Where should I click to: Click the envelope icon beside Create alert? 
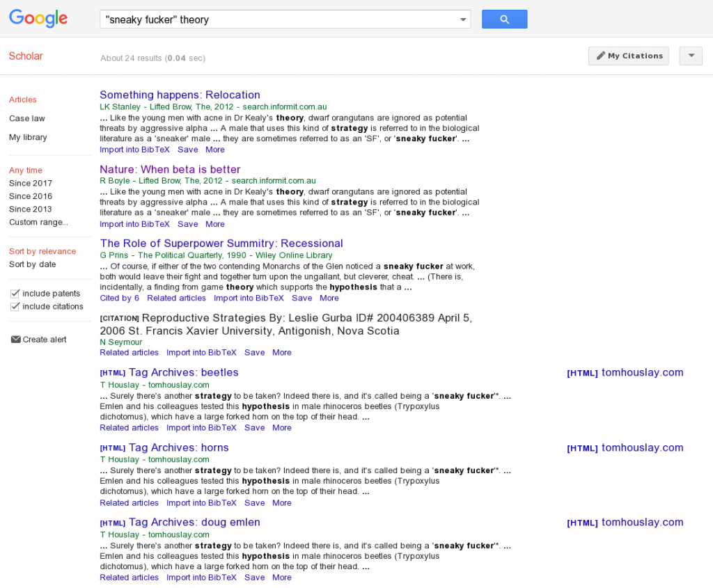(x=15, y=340)
